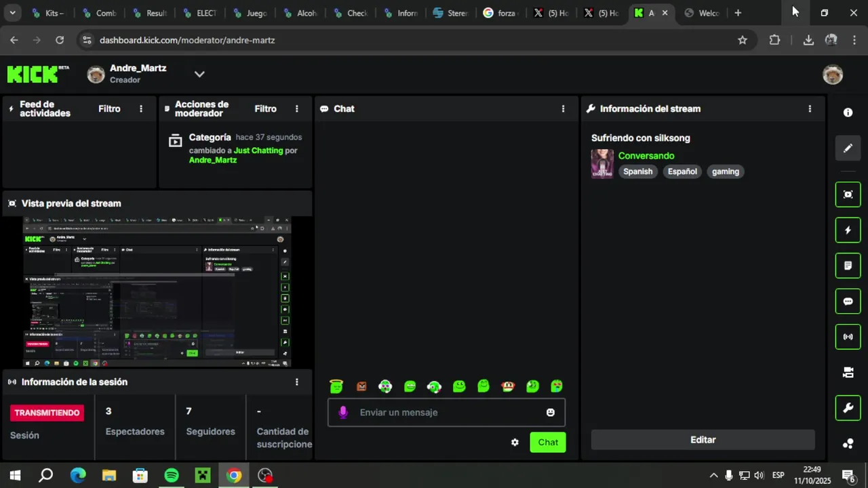This screenshot has width=868, height=488.
Task: Open Acciones de moderador three-dot menu
Action: [x=296, y=108]
